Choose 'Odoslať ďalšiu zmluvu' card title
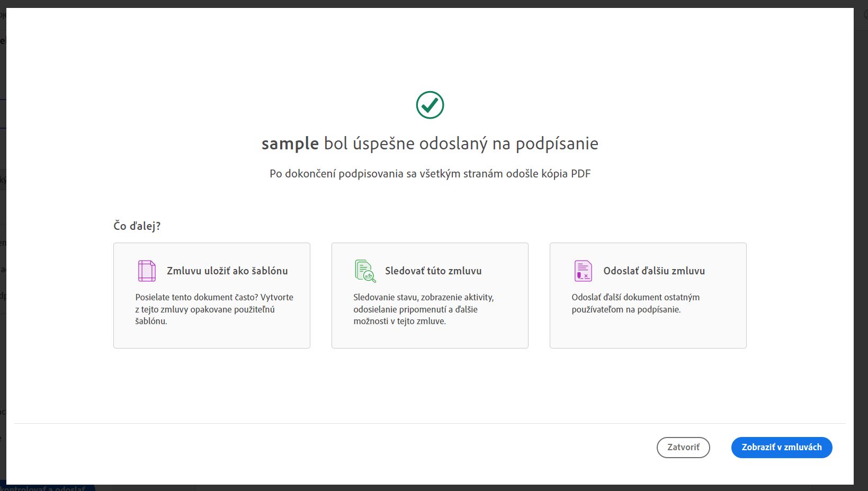This screenshot has width=868, height=491. point(654,271)
